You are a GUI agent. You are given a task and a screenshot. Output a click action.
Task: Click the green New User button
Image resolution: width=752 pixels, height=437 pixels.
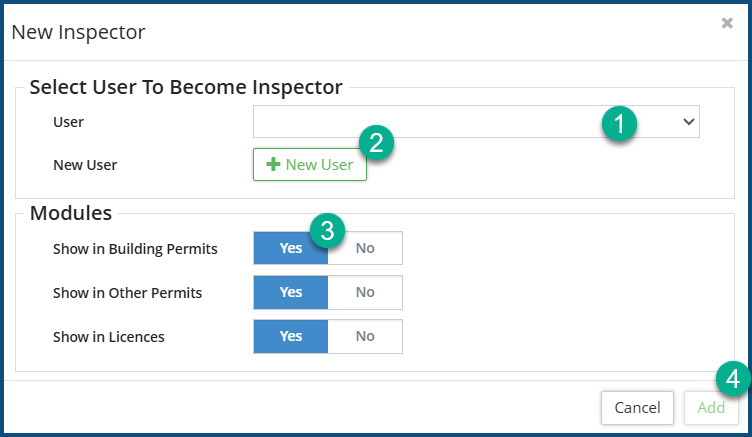[x=310, y=164]
